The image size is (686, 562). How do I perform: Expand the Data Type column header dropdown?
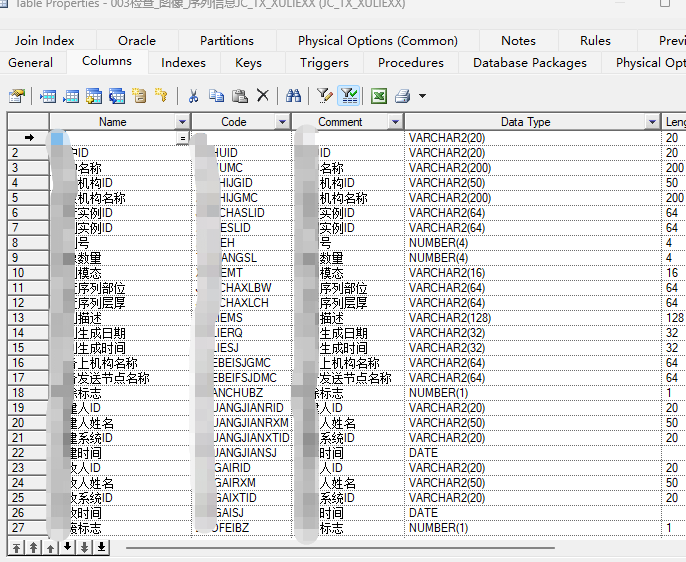652,122
